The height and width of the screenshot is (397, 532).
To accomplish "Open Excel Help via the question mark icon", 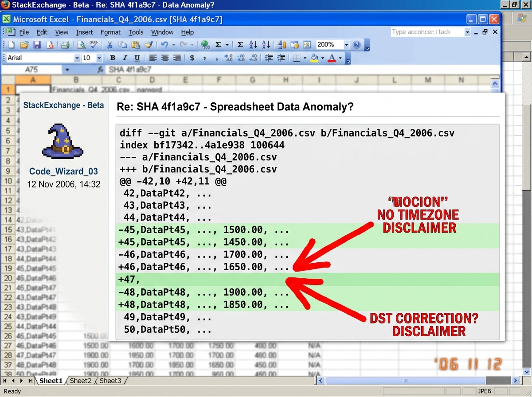I will tap(357, 45).
